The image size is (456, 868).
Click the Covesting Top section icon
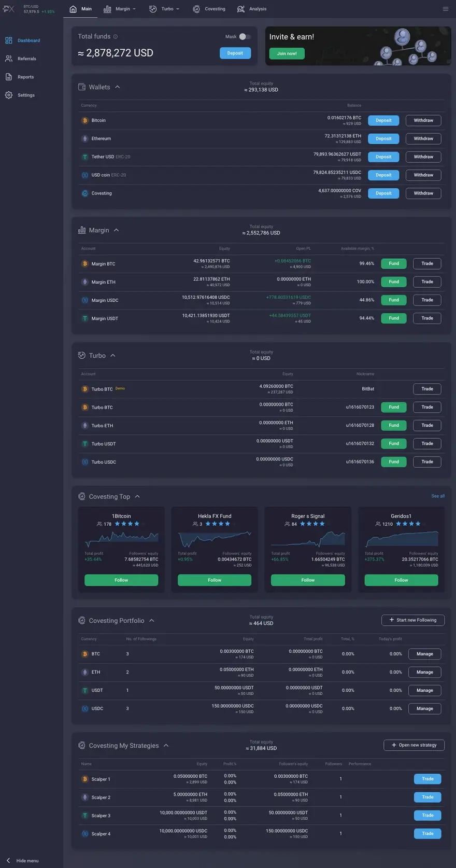coord(82,496)
